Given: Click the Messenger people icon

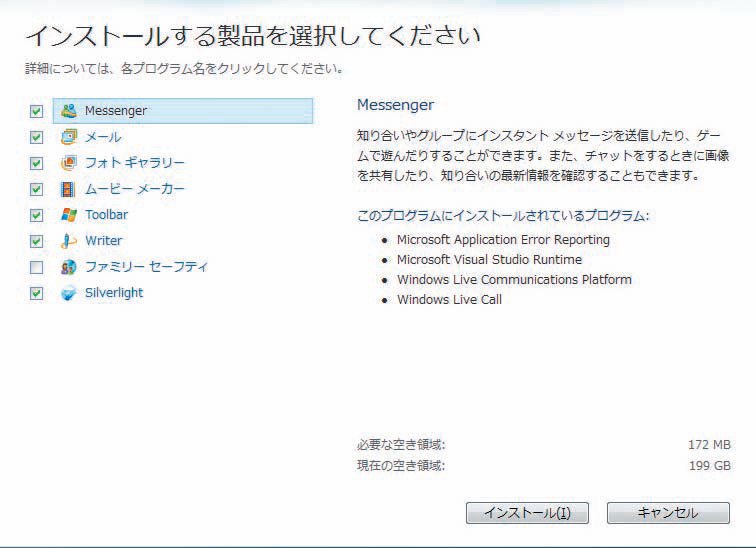Looking at the screenshot, I should coord(68,111).
